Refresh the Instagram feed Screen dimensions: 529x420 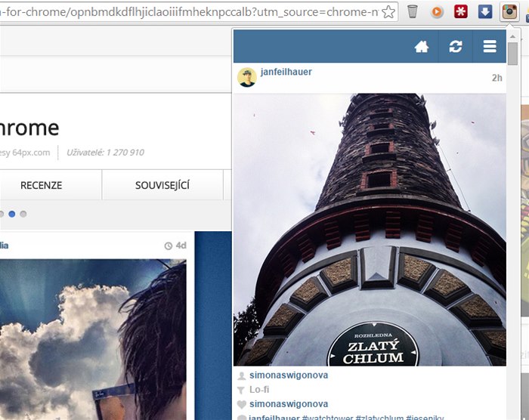(x=455, y=47)
